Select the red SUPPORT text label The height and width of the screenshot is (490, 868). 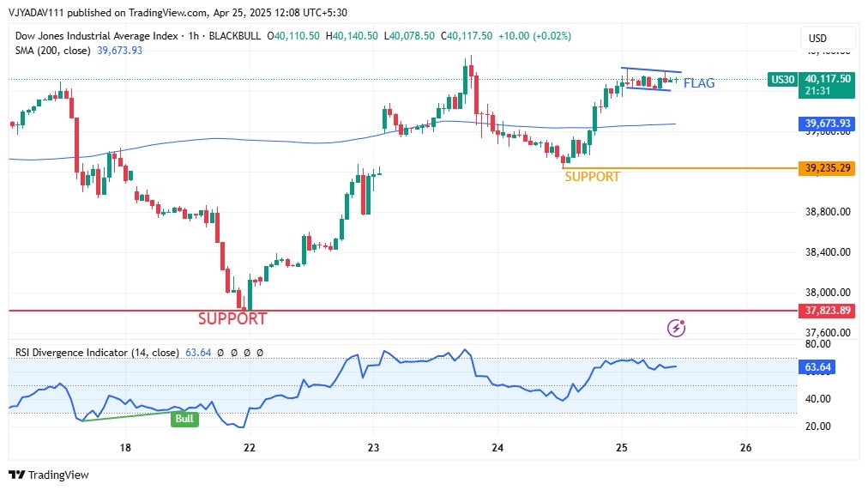point(232,318)
